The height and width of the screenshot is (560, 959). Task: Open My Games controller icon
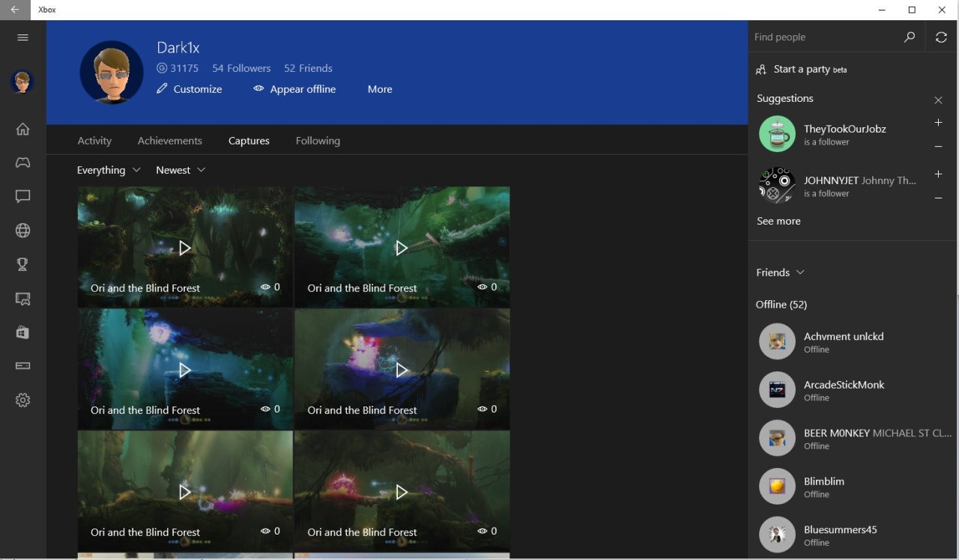pyautogui.click(x=22, y=162)
